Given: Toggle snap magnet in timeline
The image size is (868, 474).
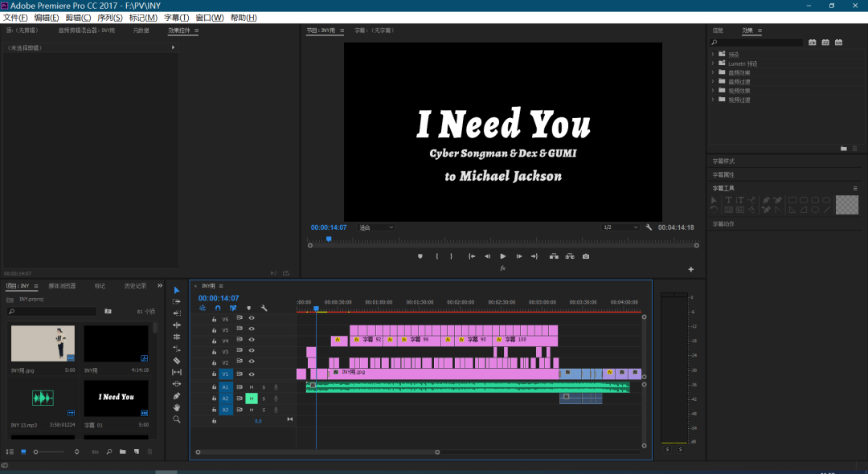Looking at the screenshot, I should pos(218,308).
